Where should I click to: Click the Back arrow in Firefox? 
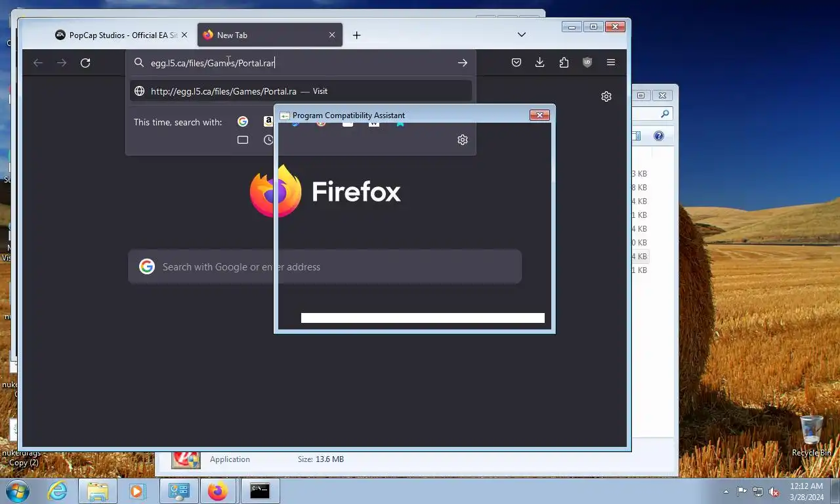point(38,63)
